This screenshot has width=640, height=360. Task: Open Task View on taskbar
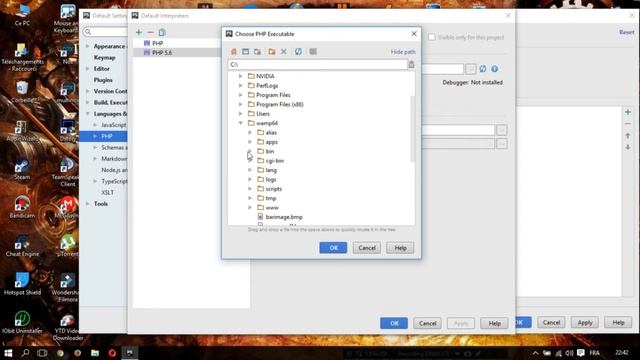click(42, 353)
